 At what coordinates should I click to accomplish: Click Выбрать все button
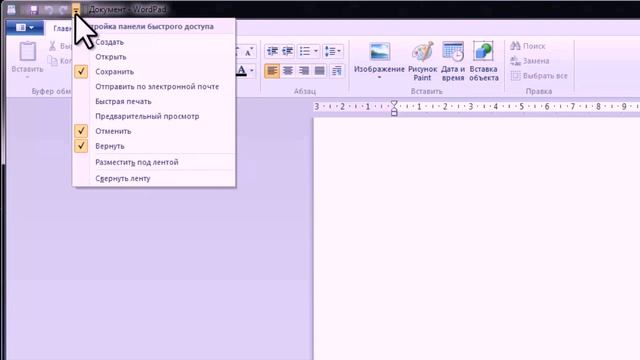click(x=539, y=76)
